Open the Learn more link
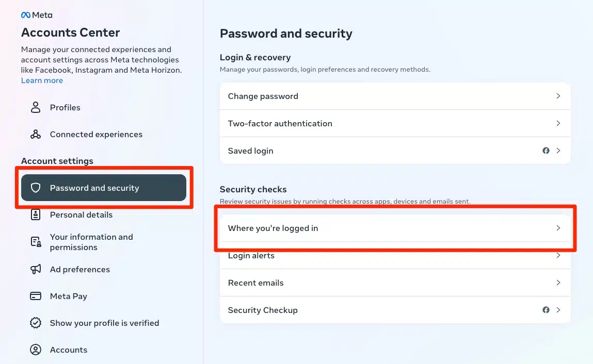Viewport: 593px width, 364px height. [42, 80]
